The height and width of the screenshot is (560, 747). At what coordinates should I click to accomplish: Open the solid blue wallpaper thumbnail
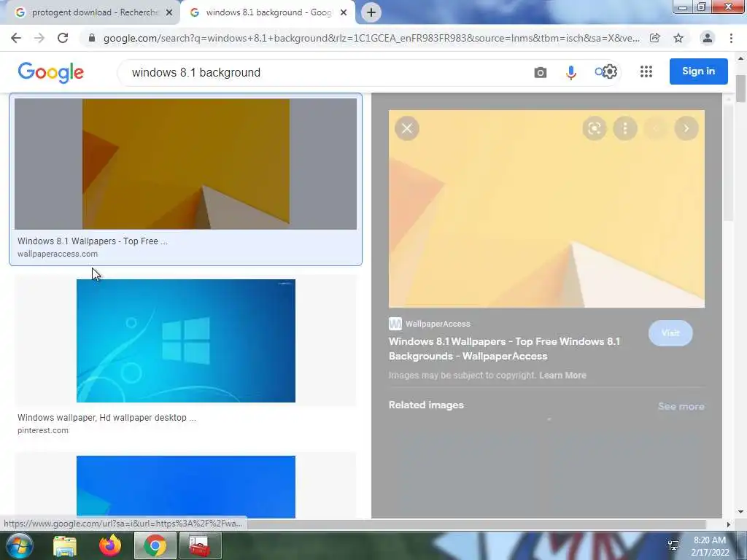tap(186, 486)
